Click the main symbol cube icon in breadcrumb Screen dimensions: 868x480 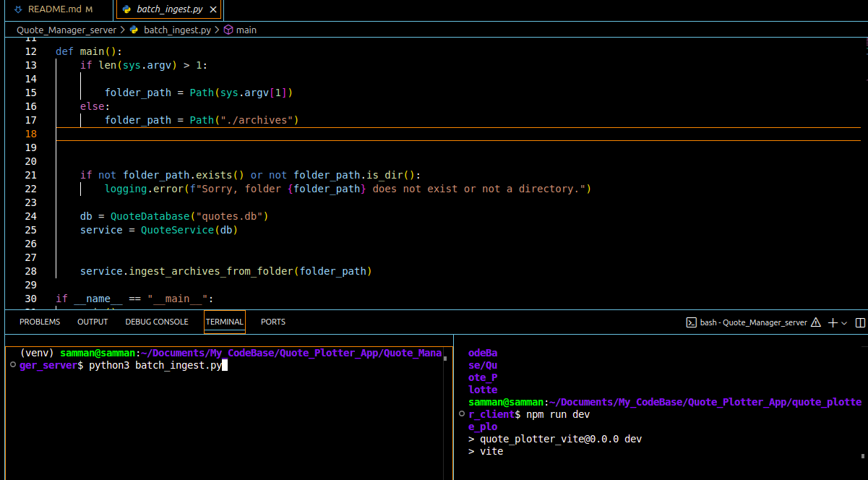click(x=228, y=30)
